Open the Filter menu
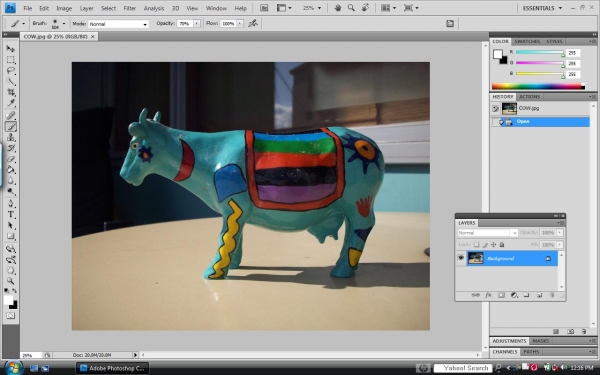600x375 pixels. coord(129,8)
